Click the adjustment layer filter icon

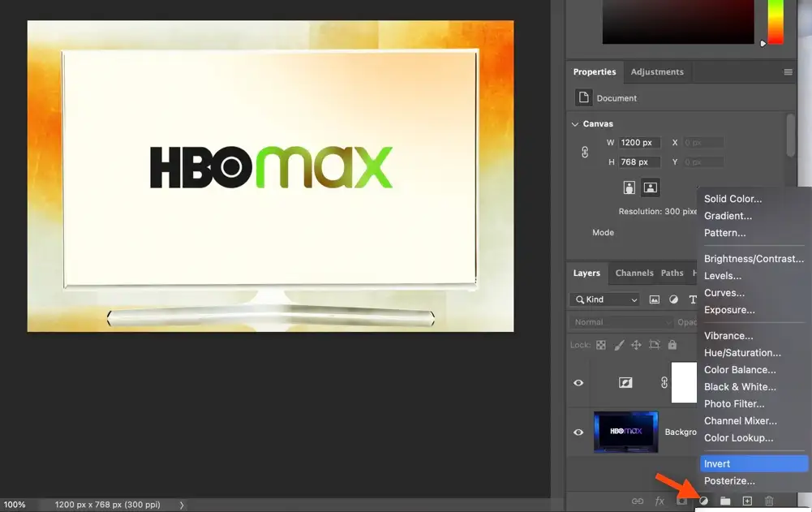pyautogui.click(x=673, y=299)
